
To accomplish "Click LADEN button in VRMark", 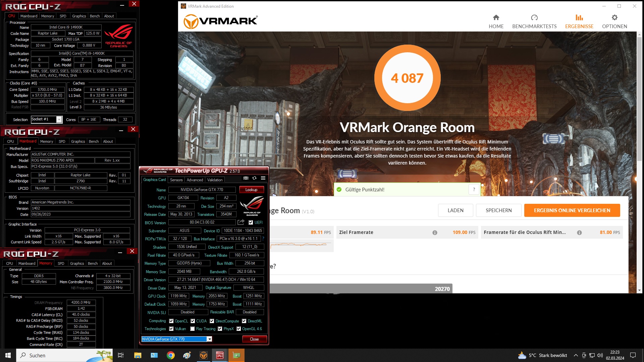I will (x=455, y=210).
